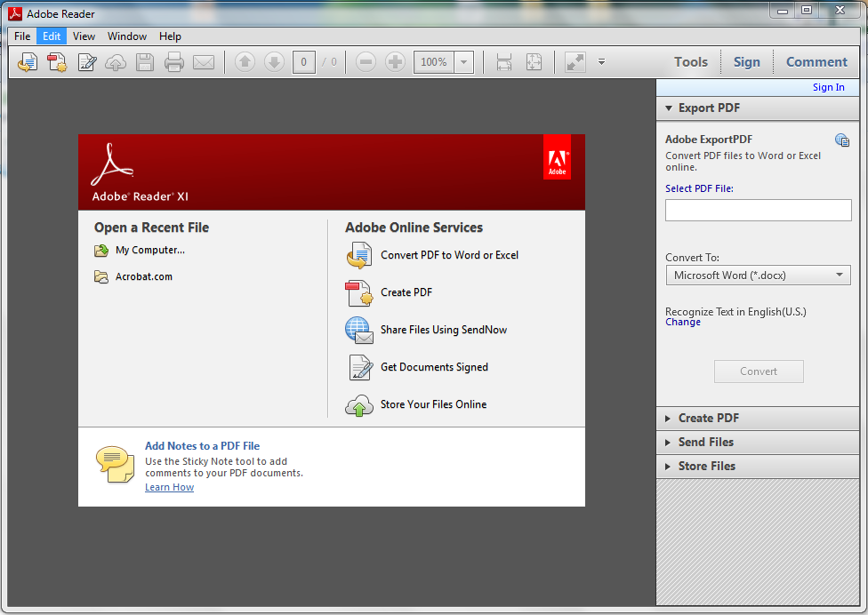
Task: Click the zoom out minus button
Action: (x=366, y=62)
